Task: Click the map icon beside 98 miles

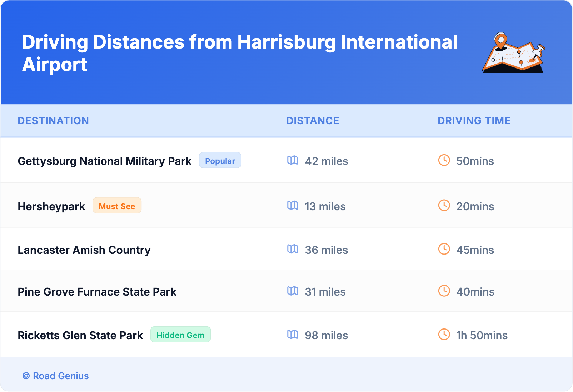Action: click(293, 335)
